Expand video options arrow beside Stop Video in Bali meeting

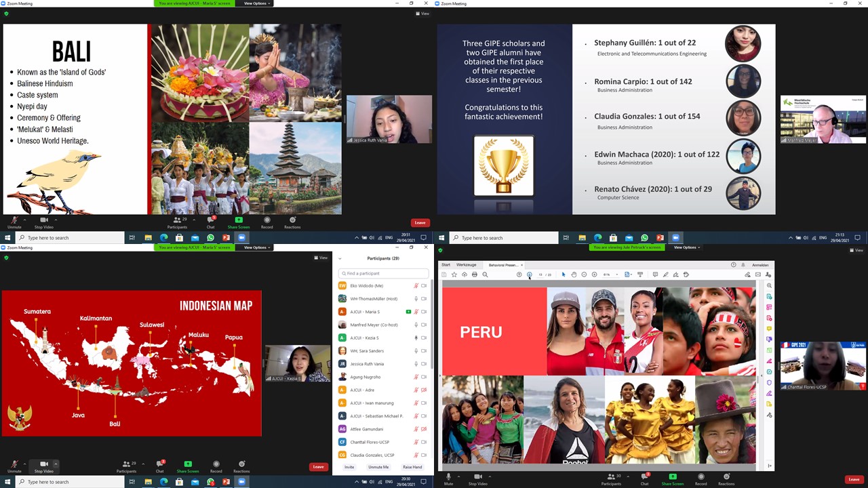pyautogui.click(x=55, y=219)
